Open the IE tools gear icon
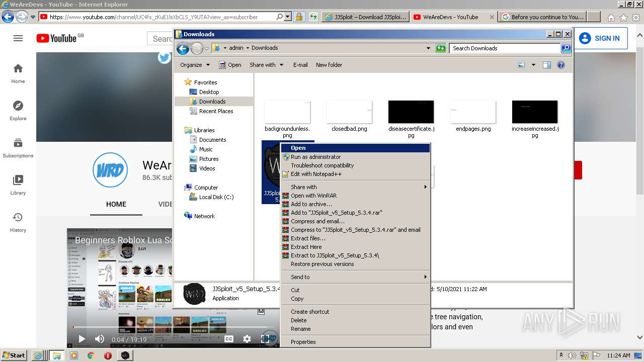Screen dimensions: 644x362 [x=636, y=18]
